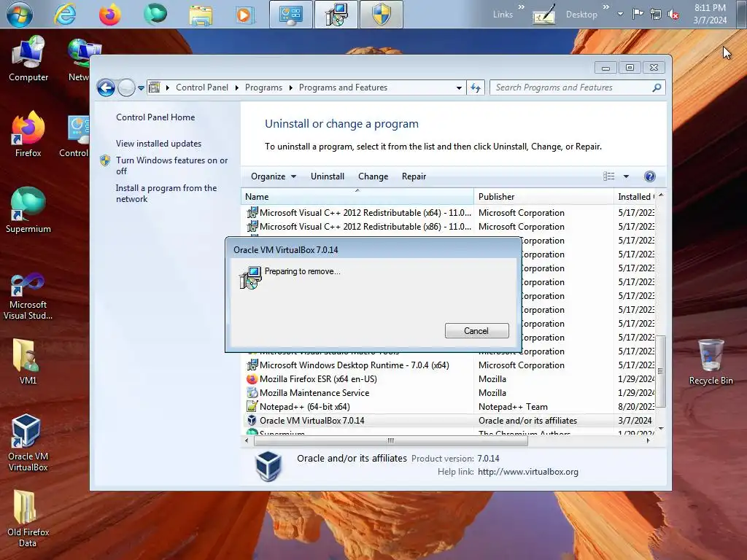Click the Programs breadcrumb

[263, 87]
